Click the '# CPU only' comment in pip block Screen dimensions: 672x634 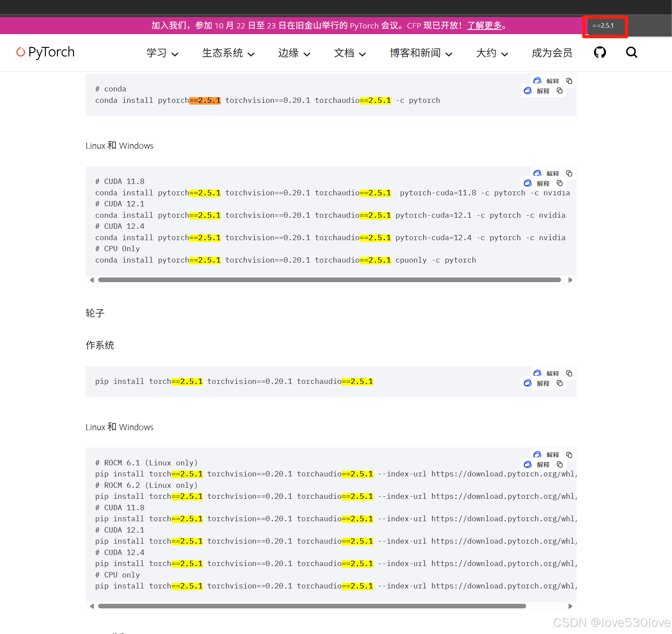click(117, 575)
